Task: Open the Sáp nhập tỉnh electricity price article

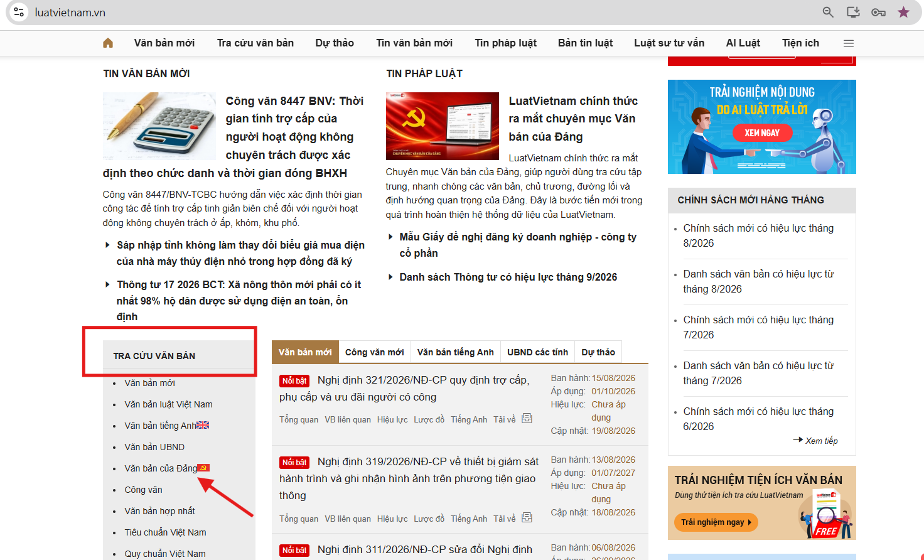Action: coord(240,253)
